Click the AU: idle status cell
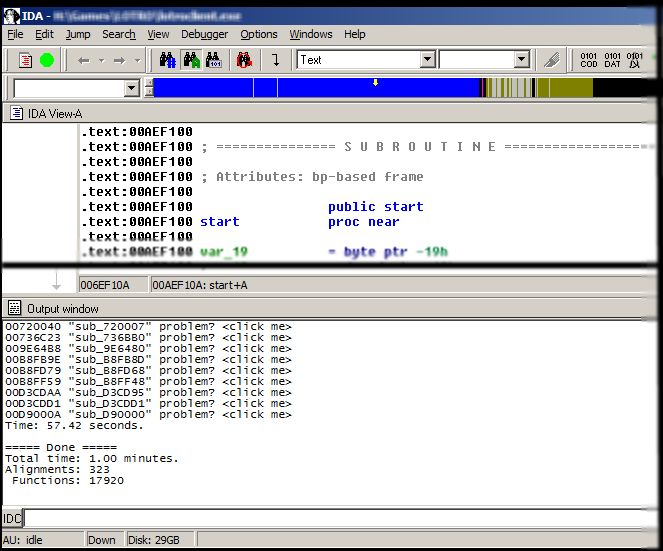The height and width of the screenshot is (551, 663). [42, 540]
